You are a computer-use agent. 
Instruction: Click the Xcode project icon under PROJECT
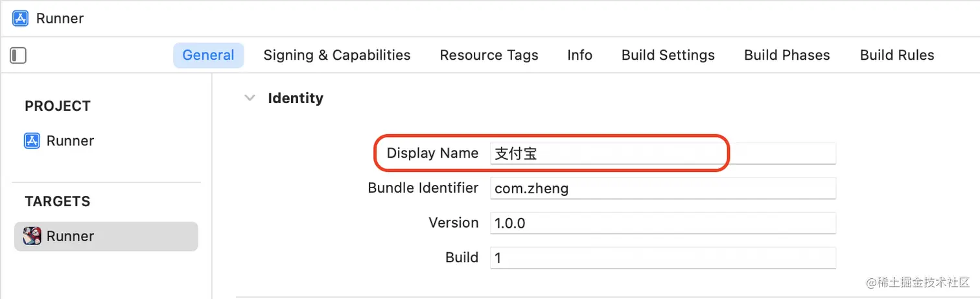click(32, 141)
